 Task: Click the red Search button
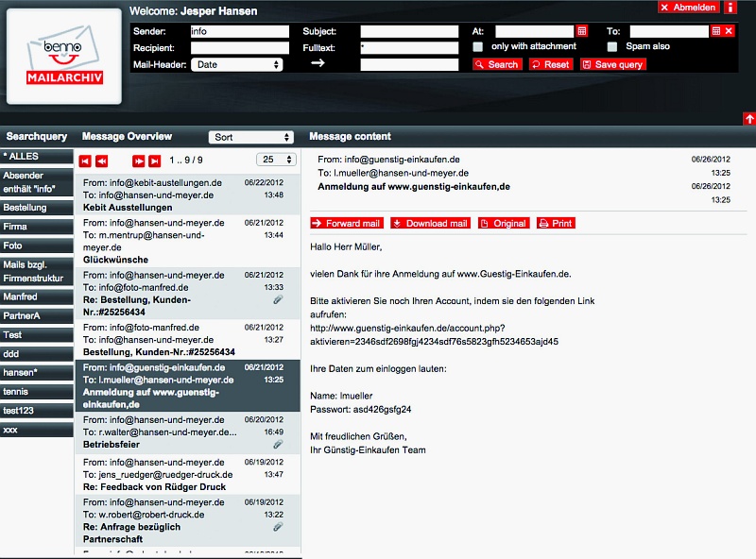(497, 64)
